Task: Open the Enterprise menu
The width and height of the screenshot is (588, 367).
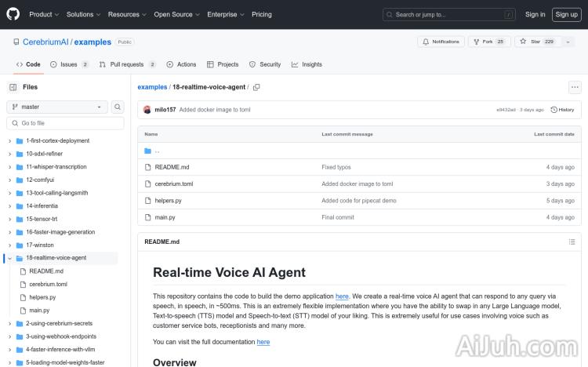Action: pos(225,14)
